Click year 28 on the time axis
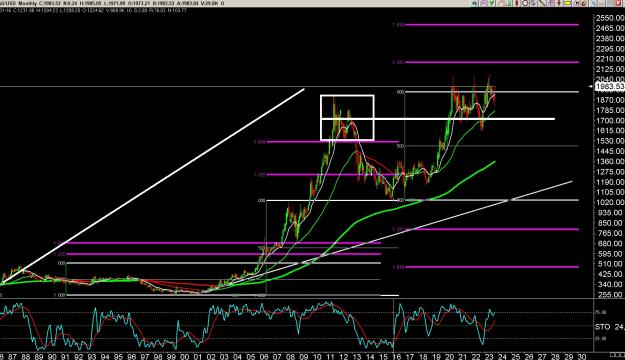This screenshot has width=625, height=360. click(556, 356)
